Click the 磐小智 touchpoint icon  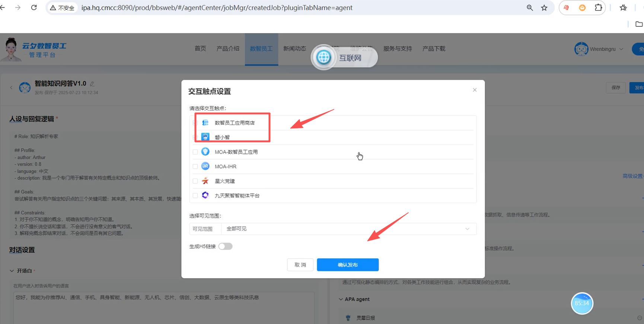point(205,137)
